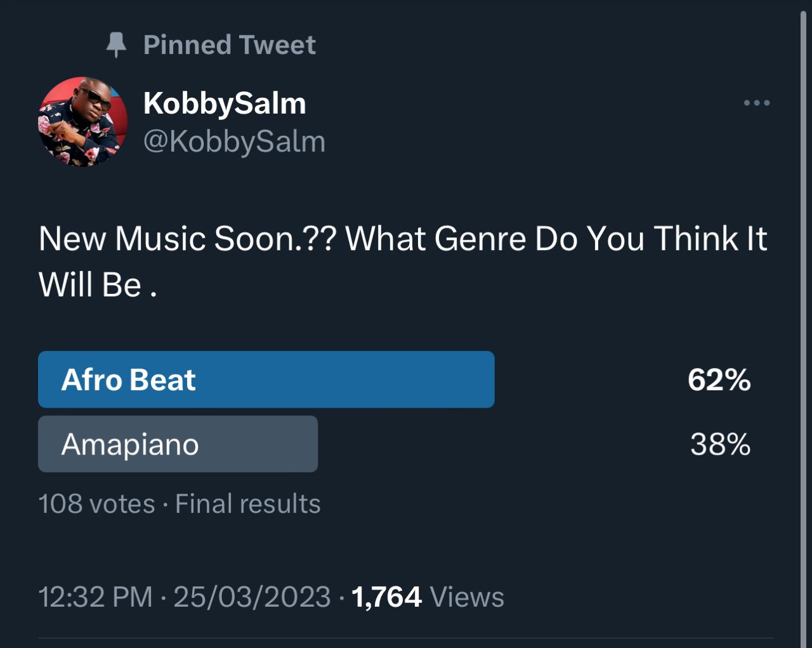Click the 38% poll result
Viewport: 812px width, 648px height.
pos(720,444)
